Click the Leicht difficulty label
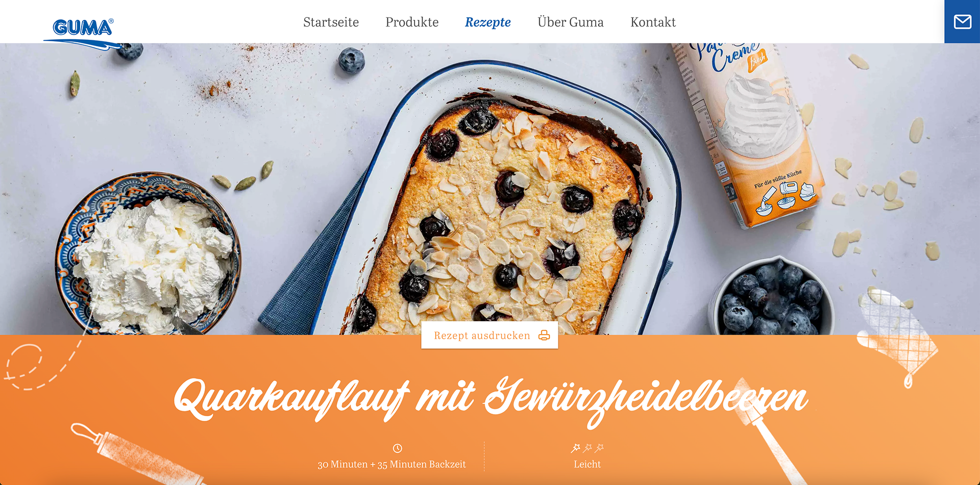The image size is (980, 485). tap(587, 464)
